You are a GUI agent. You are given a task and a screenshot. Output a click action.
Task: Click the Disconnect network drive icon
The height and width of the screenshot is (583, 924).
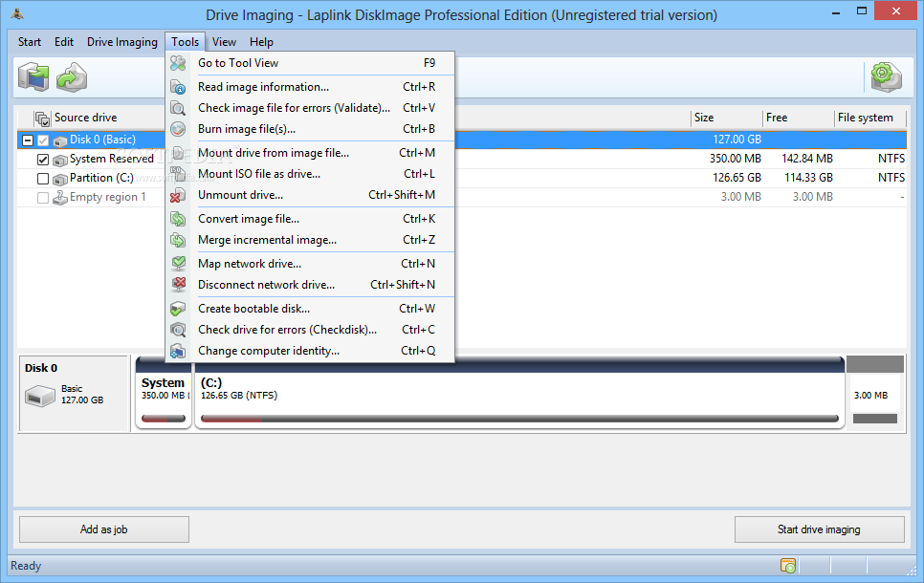[x=178, y=285]
